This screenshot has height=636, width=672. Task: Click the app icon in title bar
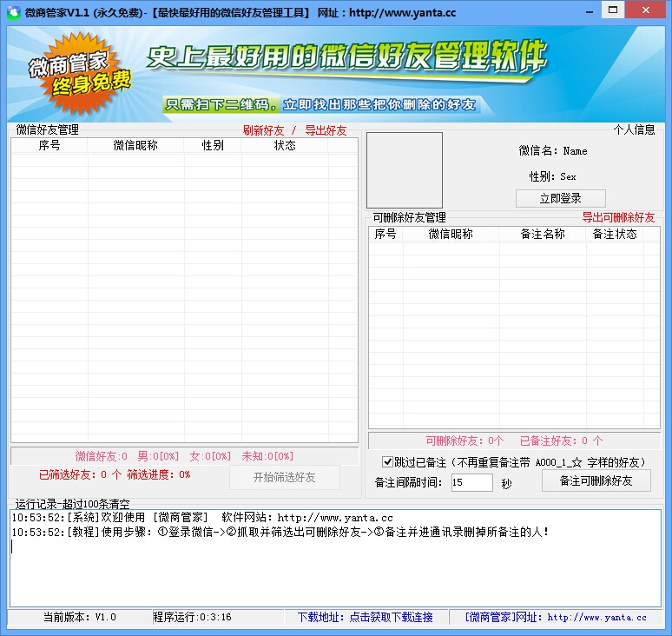pyautogui.click(x=13, y=11)
